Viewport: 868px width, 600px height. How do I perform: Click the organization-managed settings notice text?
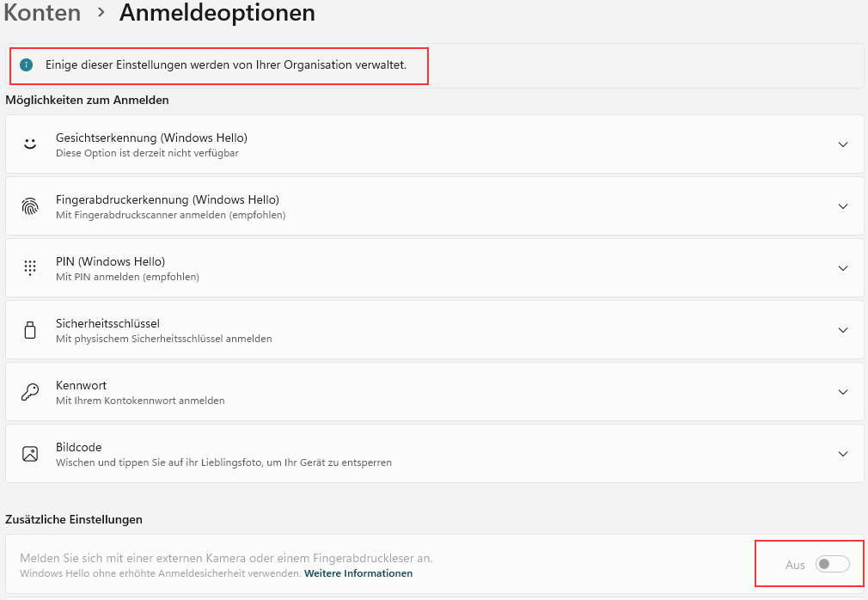226,64
